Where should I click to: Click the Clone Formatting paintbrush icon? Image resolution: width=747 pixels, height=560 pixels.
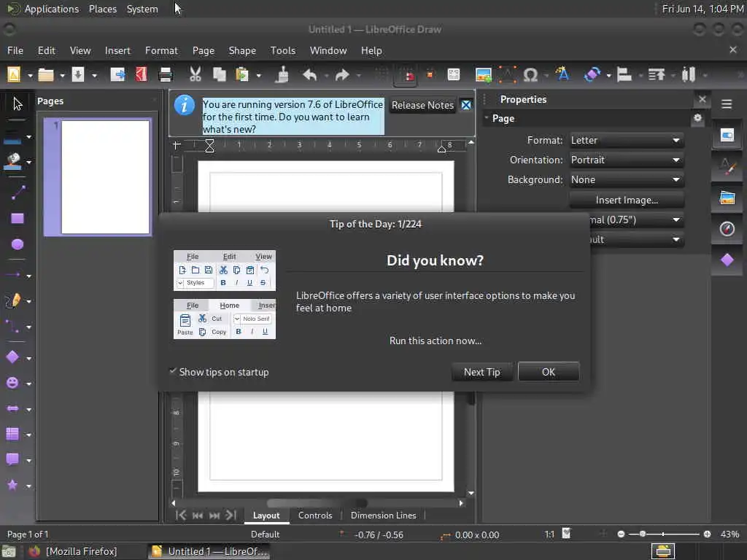(282, 75)
